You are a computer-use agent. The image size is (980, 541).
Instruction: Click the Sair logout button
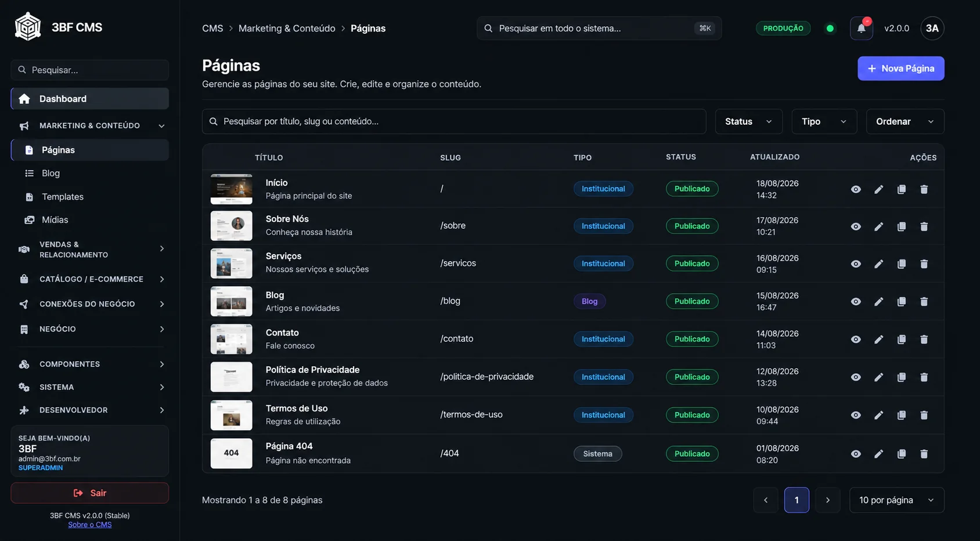click(90, 493)
